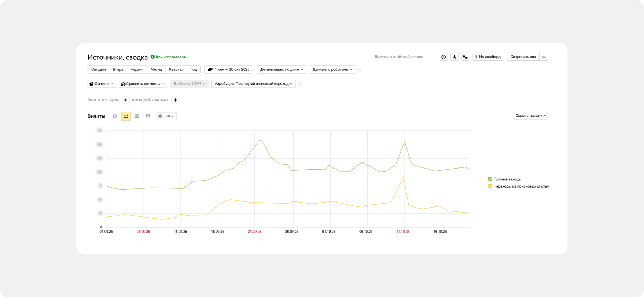Select the 'Неделя' period tab
The image size is (644, 297).
pyautogui.click(x=137, y=70)
